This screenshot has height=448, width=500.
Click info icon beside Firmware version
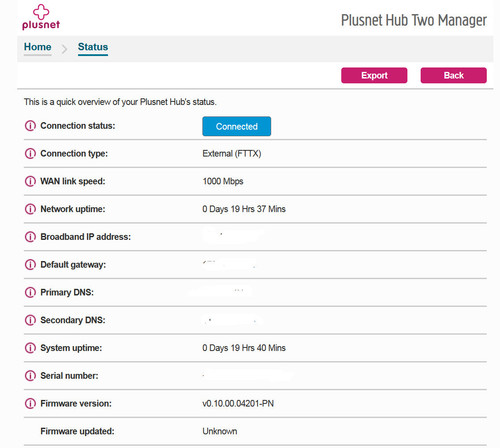30,403
